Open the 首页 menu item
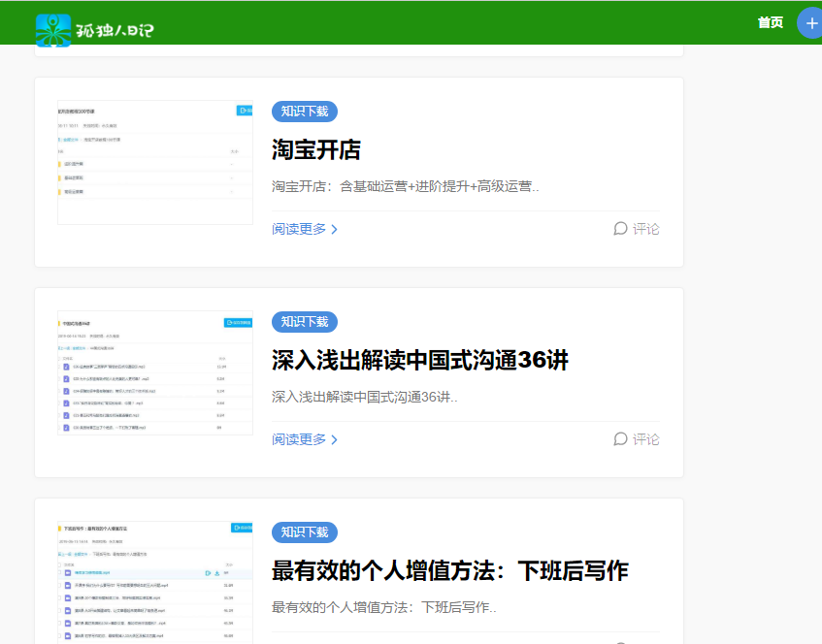Image resolution: width=822 pixels, height=644 pixels. [x=770, y=21]
